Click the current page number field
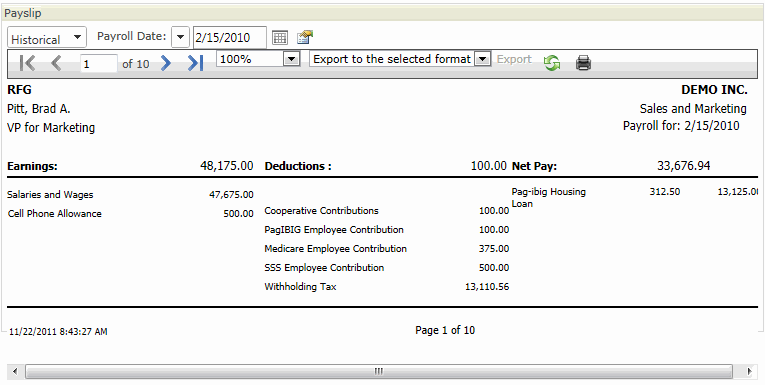The image size is (765, 385). [99, 64]
